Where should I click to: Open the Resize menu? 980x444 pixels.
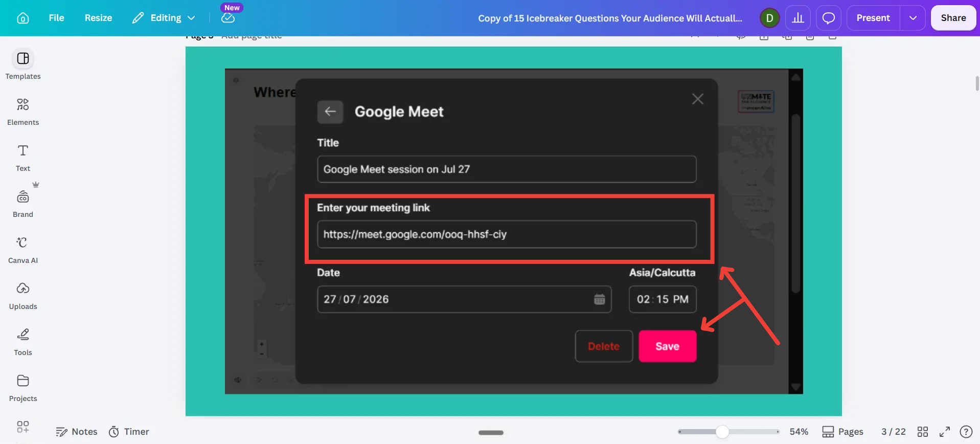point(98,18)
